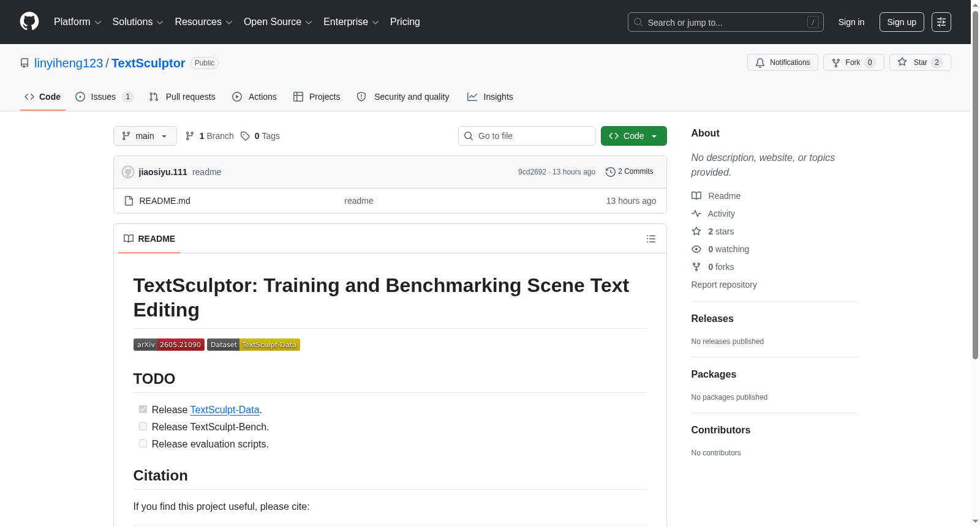Switch to the Issues tab
The height and width of the screenshot is (527, 980).
click(x=104, y=97)
